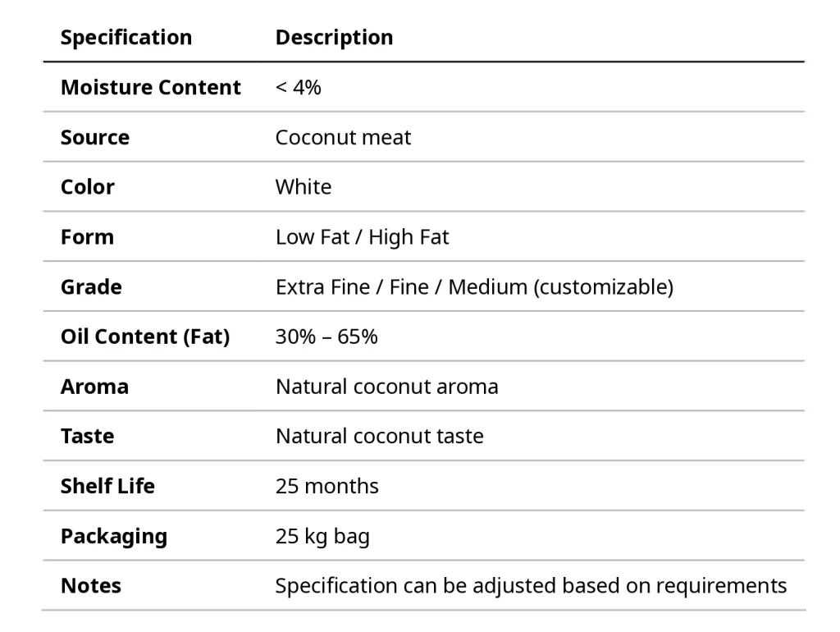Viewport: 840px width, 632px height.
Task: Select the Form row label
Action: coord(87,237)
